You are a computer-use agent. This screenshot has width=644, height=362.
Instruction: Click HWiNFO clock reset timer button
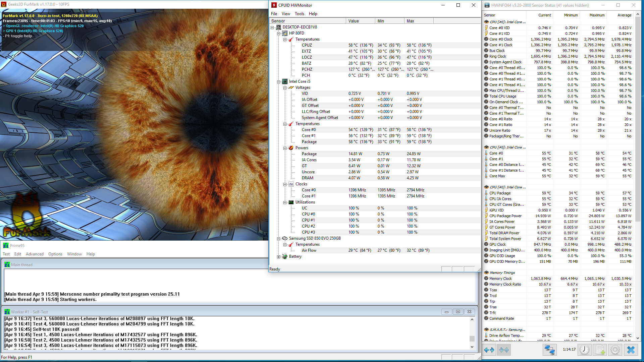pyautogui.click(x=585, y=350)
